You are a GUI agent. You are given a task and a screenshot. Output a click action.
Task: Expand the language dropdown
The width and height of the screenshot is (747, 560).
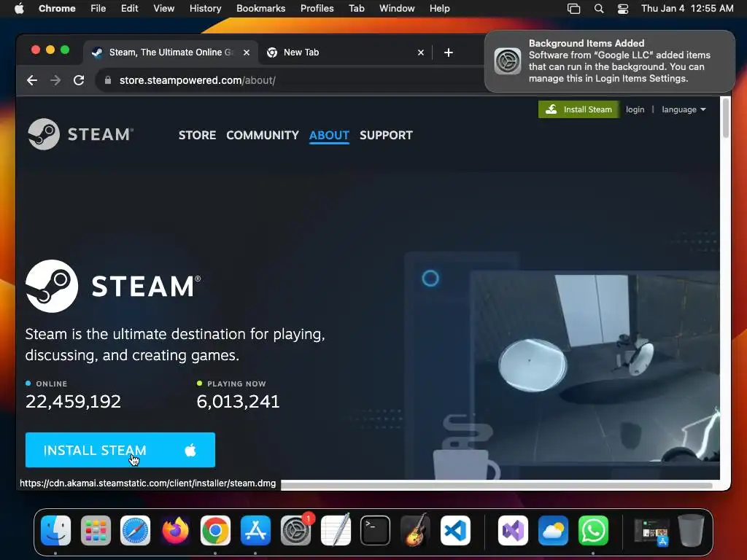[x=684, y=109]
